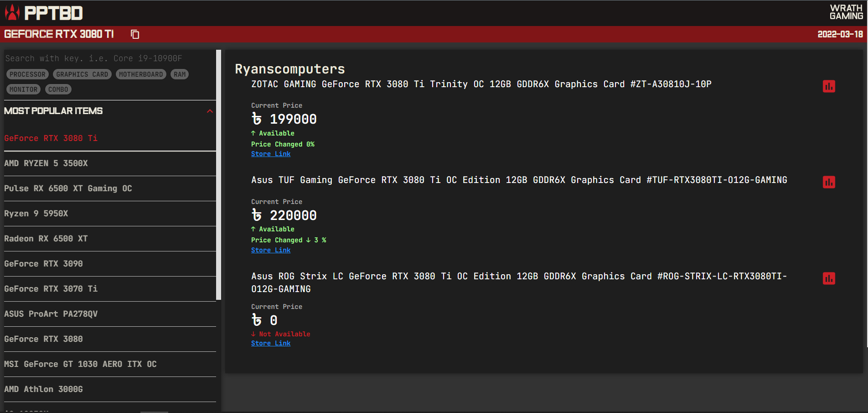Click the search with key input field
The width and height of the screenshot is (868, 413).
[x=109, y=58]
